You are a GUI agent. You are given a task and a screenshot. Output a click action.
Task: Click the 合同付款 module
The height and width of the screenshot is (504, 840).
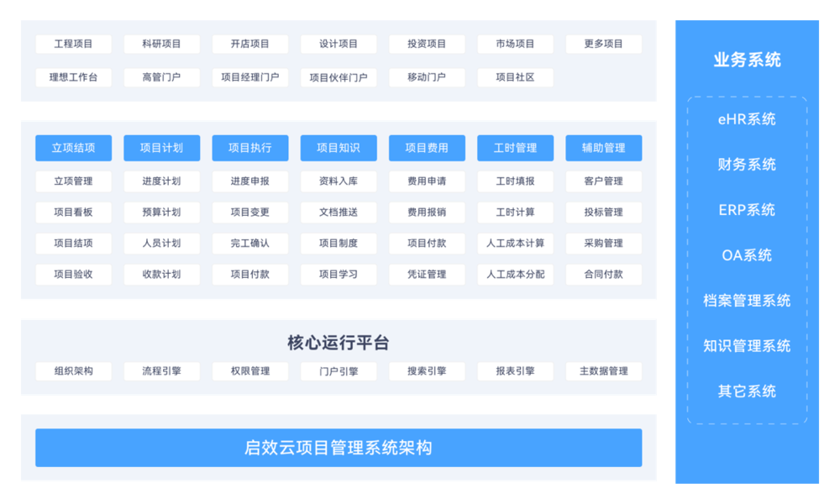[604, 274]
